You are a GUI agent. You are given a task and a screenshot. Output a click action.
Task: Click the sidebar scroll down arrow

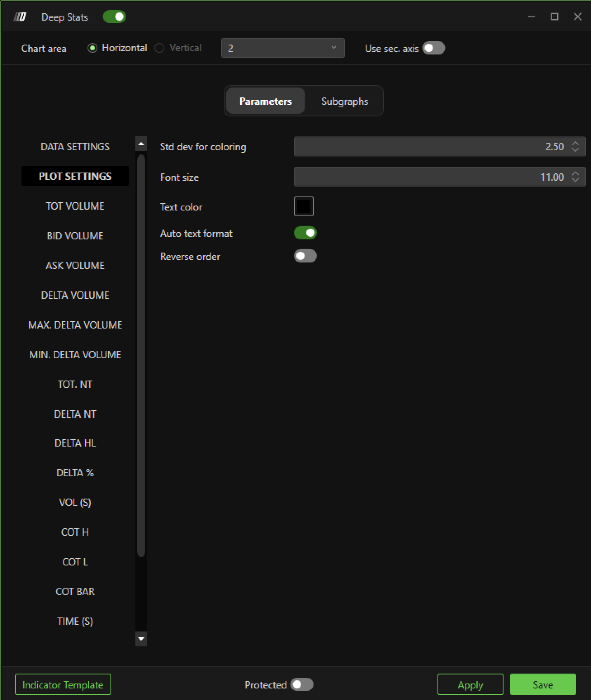click(x=141, y=639)
